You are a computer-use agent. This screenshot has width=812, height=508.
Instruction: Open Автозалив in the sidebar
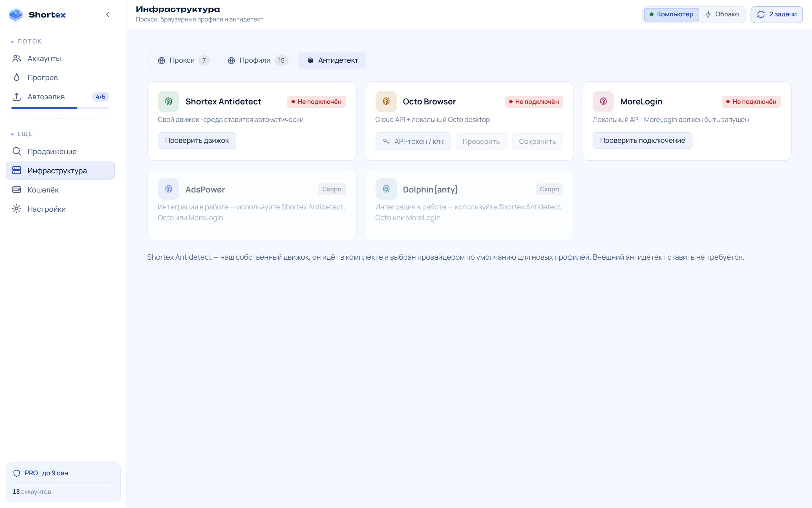(x=60, y=97)
